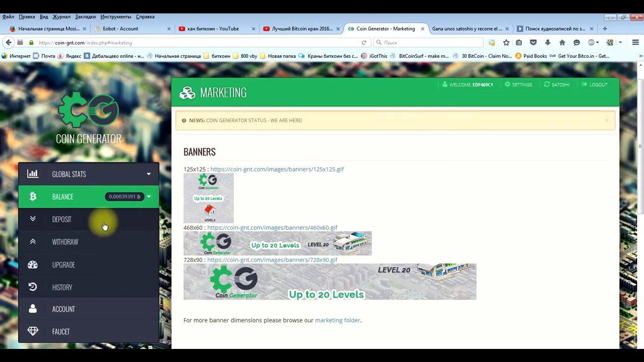Click the 125x125 banner image

click(x=208, y=198)
